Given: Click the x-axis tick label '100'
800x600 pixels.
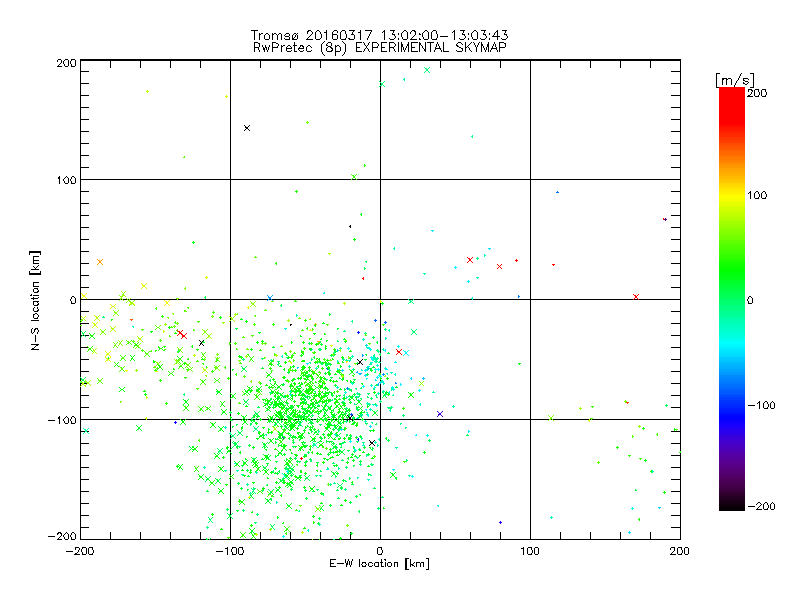Looking at the screenshot, I should point(530,551).
